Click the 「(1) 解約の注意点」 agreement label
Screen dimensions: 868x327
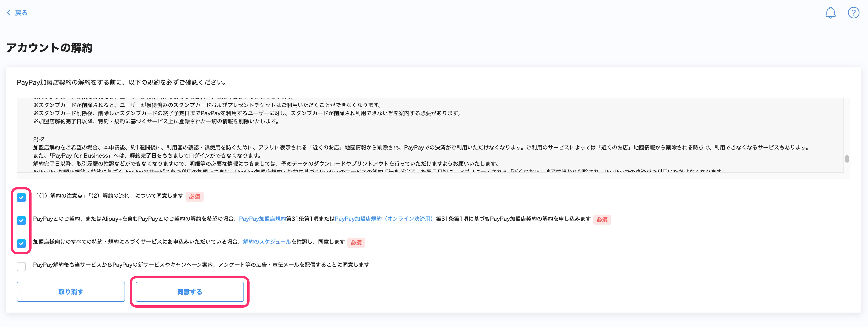click(109, 196)
